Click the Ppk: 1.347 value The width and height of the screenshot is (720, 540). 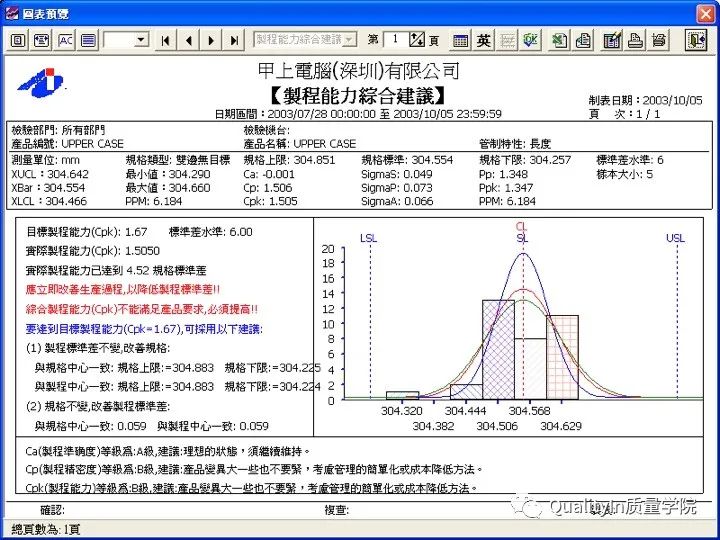pos(506,188)
